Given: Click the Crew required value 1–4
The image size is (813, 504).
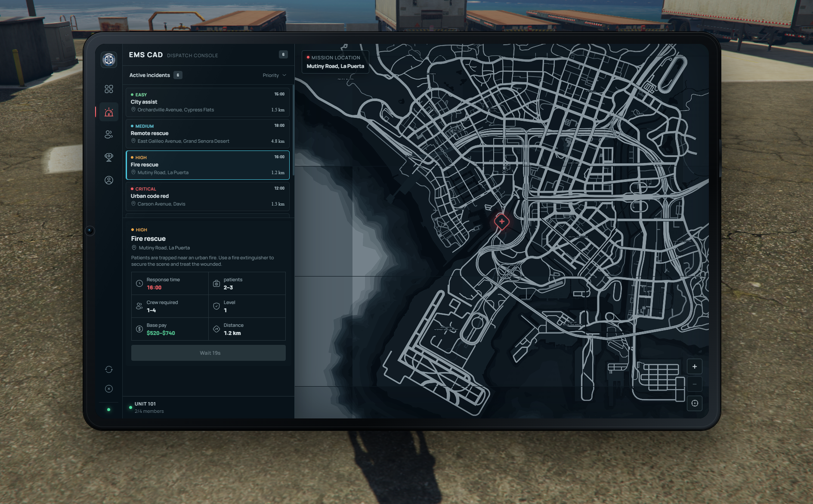Looking at the screenshot, I should (151, 310).
